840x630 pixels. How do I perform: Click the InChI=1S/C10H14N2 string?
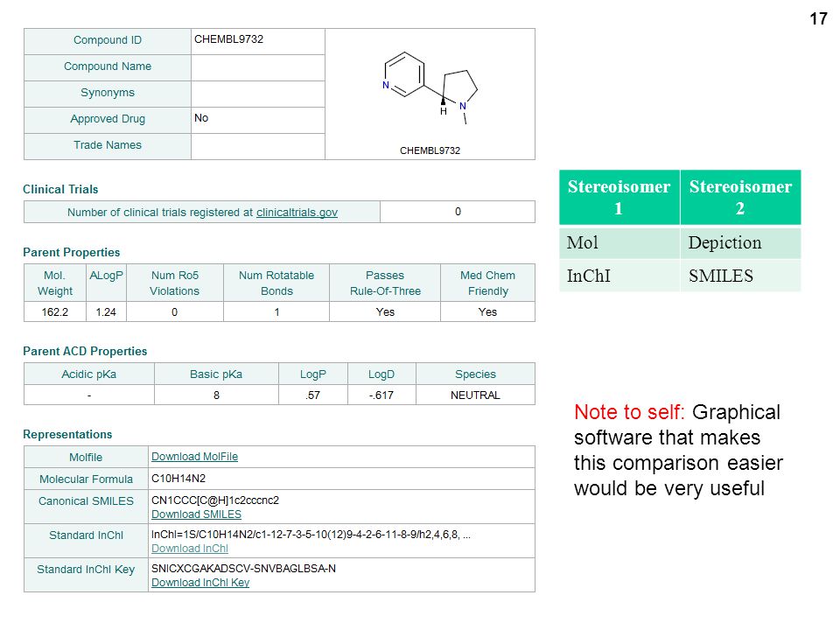[311, 535]
